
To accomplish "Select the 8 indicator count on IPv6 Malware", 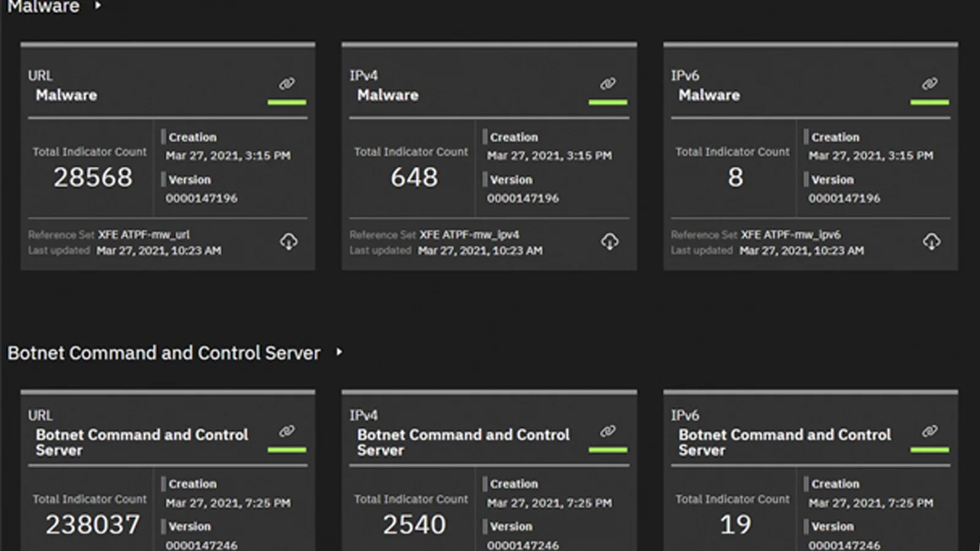I will tap(735, 178).
